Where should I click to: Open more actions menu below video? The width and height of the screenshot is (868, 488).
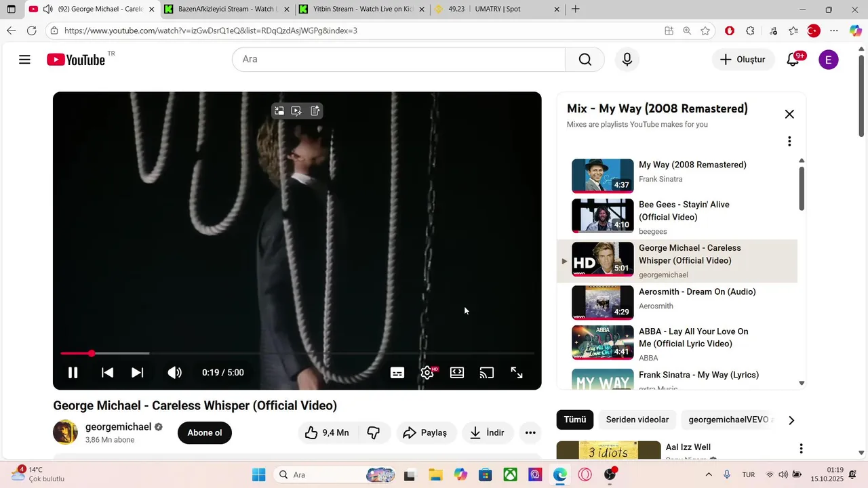tap(530, 432)
